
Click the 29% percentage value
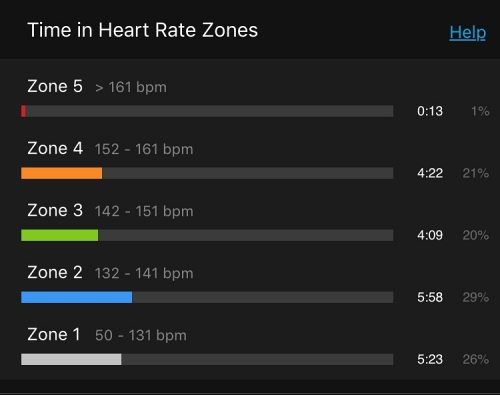476,297
